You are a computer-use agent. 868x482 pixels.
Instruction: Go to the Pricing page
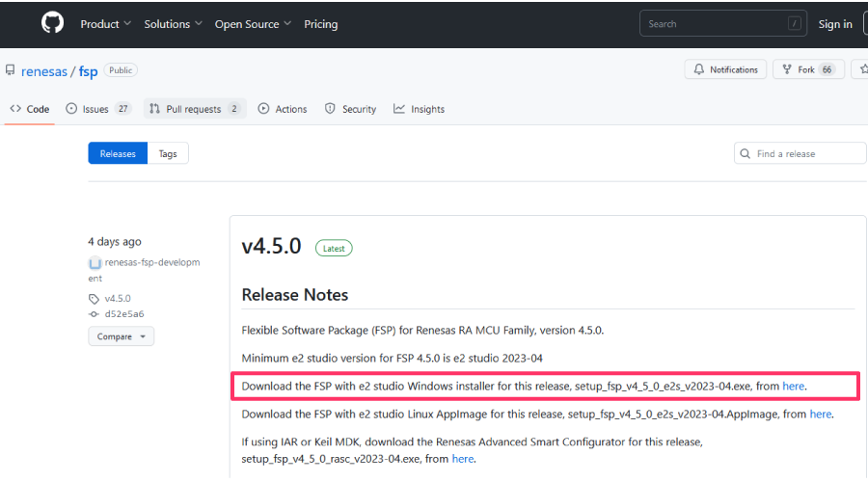(320, 24)
